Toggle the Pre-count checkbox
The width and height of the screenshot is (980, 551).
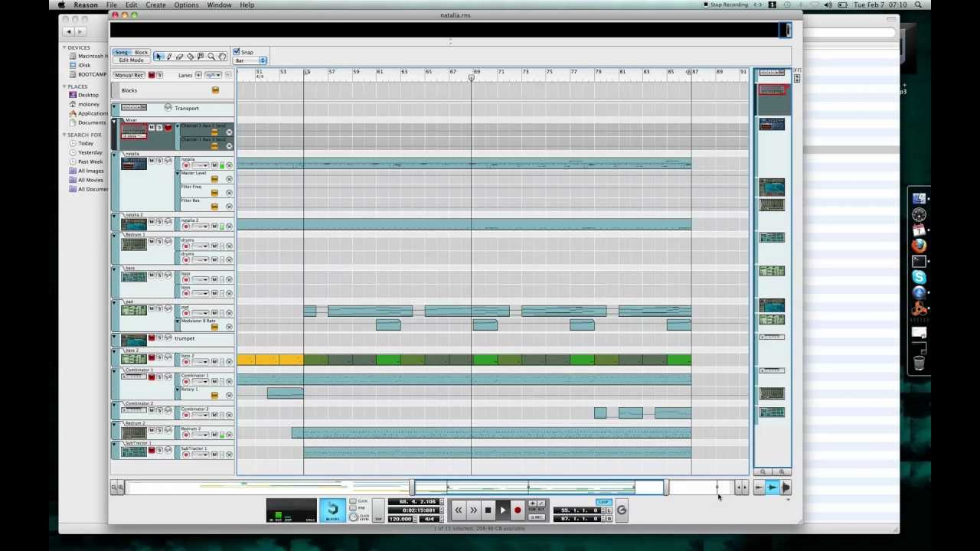353,509
